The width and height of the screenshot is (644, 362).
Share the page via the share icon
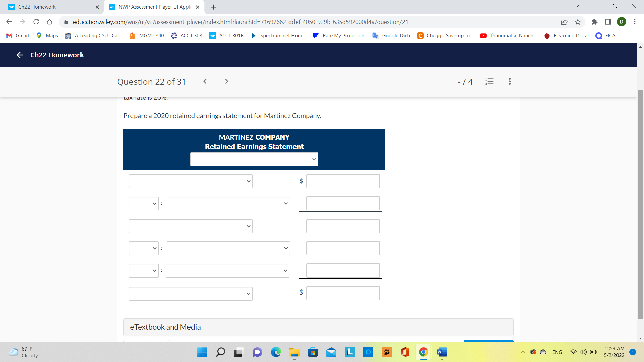coord(565,22)
